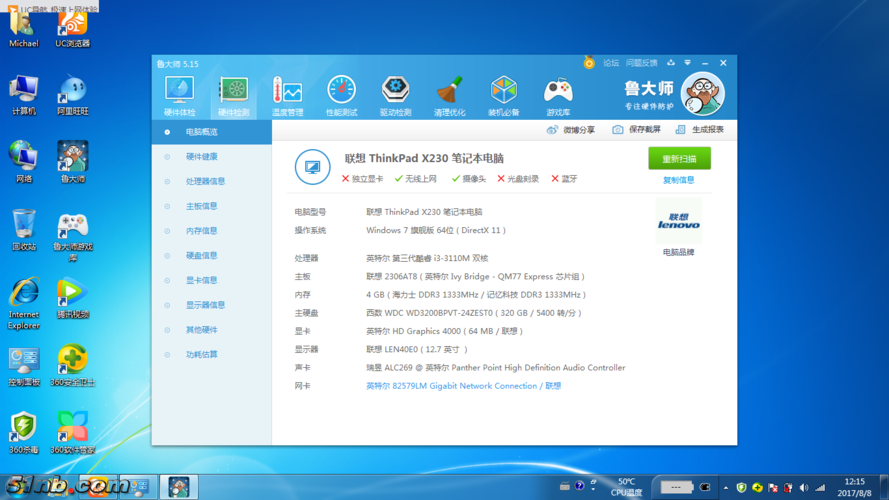Open 360杀毒 desktop shortcut
This screenshot has height=500, width=889.
tap(23, 434)
